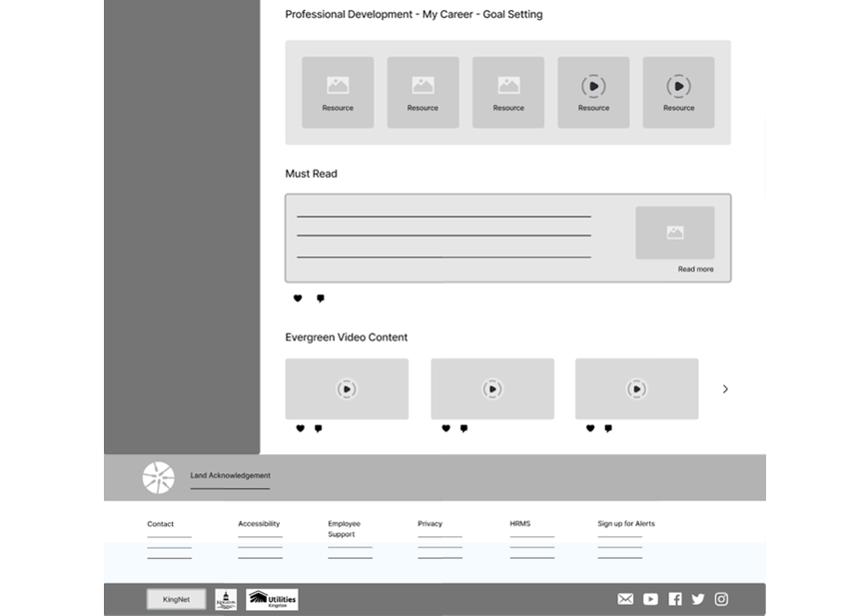Screen dimensions: 853x616
Task: Like the first Evergreen video
Action: [x=300, y=428]
